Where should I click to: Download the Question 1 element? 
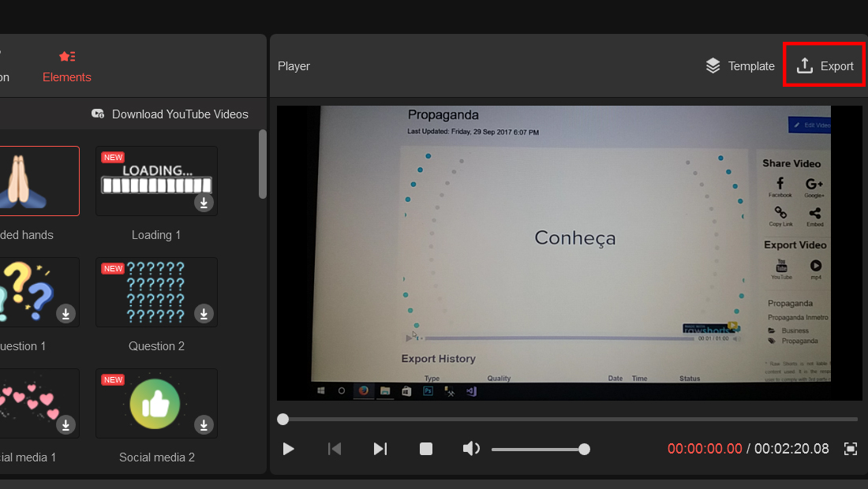point(65,314)
